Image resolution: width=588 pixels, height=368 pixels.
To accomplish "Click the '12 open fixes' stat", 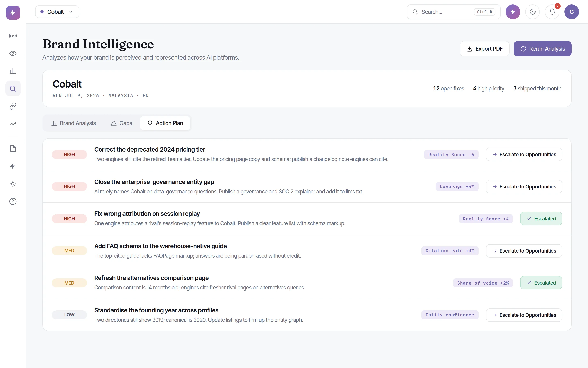I will 449,88.
